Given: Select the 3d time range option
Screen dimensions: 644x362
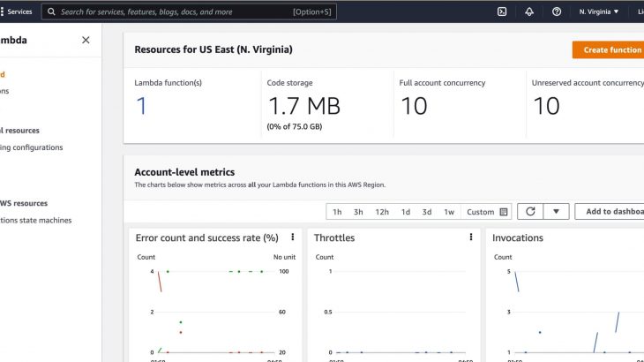Looking at the screenshot, I should [x=427, y=212].
